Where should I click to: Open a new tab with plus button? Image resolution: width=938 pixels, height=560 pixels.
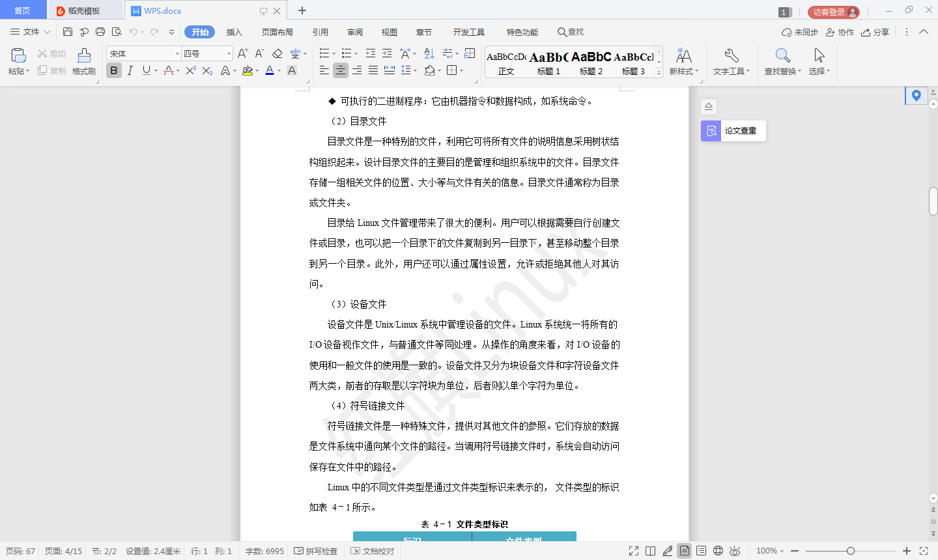click(302, 10)
